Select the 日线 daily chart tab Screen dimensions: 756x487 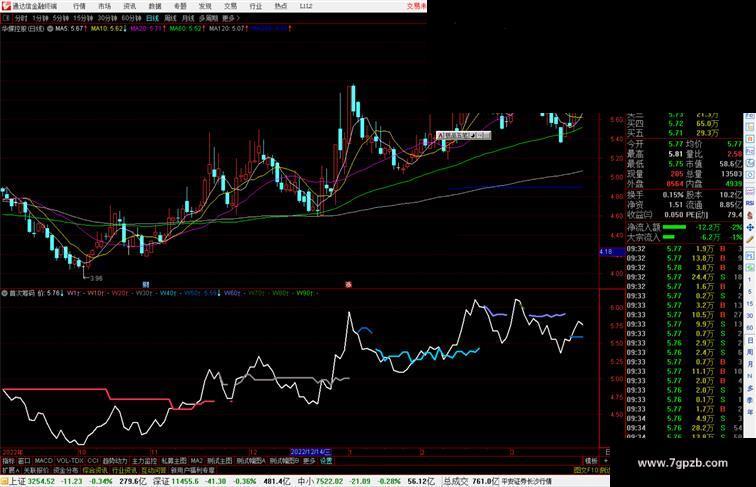click(152, 18)
